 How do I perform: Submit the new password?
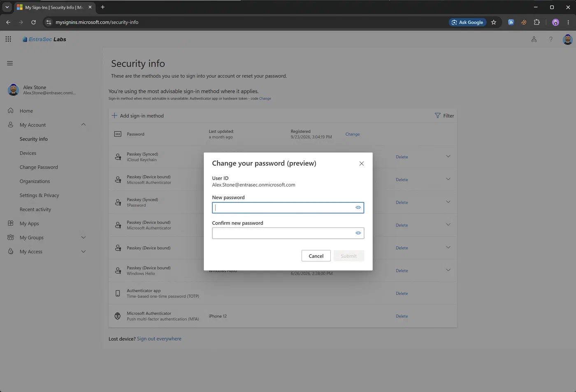(x=349, y=256)
